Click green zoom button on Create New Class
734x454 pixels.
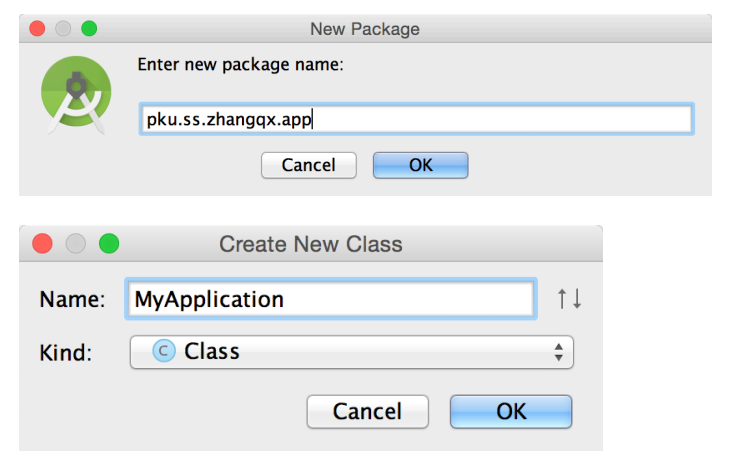pos(108,243)
